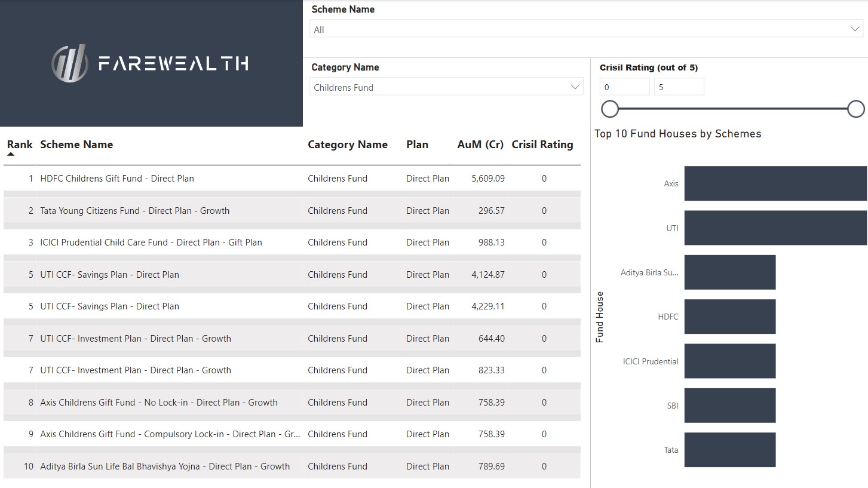Screen dimensions: 868x488
Task: Sort by the Crisil Rating column header
Action: pyautogui.click(x=542, y=145)
